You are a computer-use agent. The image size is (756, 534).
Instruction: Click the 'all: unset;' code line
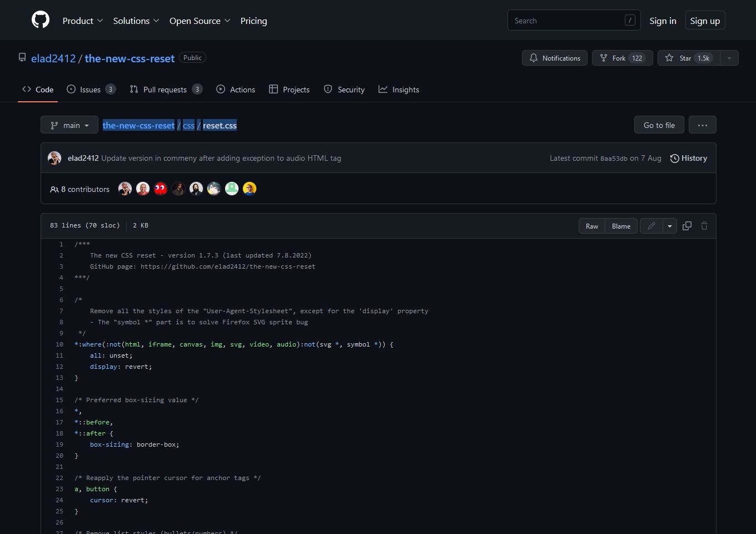click(x=111, y=355)
